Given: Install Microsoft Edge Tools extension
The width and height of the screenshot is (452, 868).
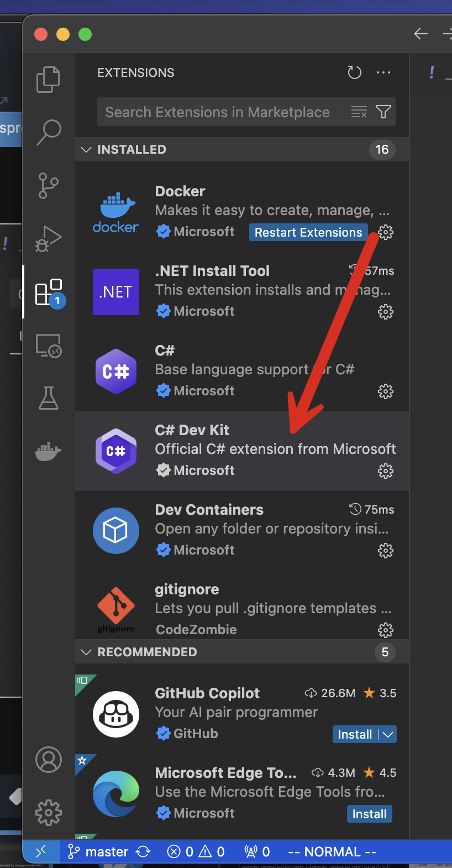Looking at the screenshot, I should (x=369, y=814).
